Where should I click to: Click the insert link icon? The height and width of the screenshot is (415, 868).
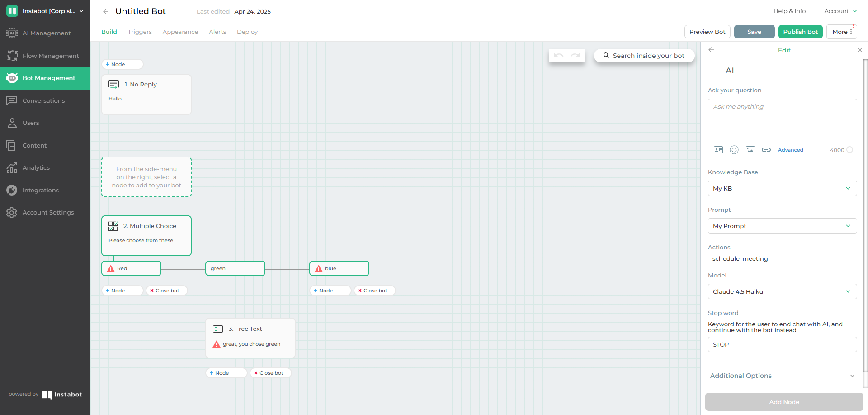pos(766,150)
